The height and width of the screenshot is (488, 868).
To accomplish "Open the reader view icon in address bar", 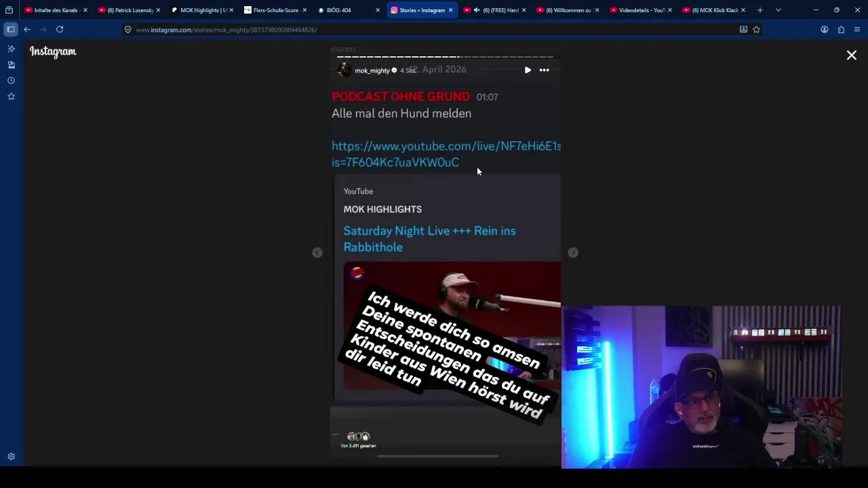I will (x=743, y=30).
